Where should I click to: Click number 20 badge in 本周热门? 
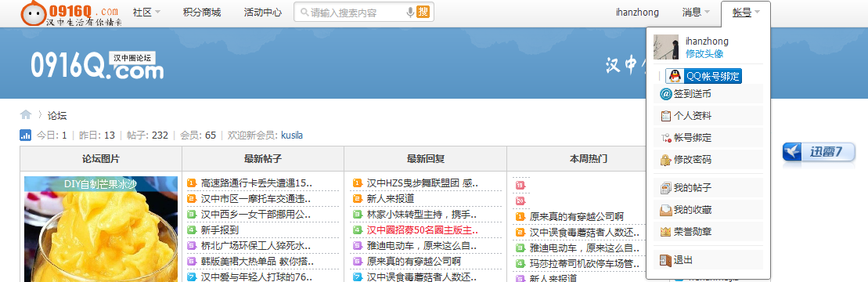coord(520,201)
